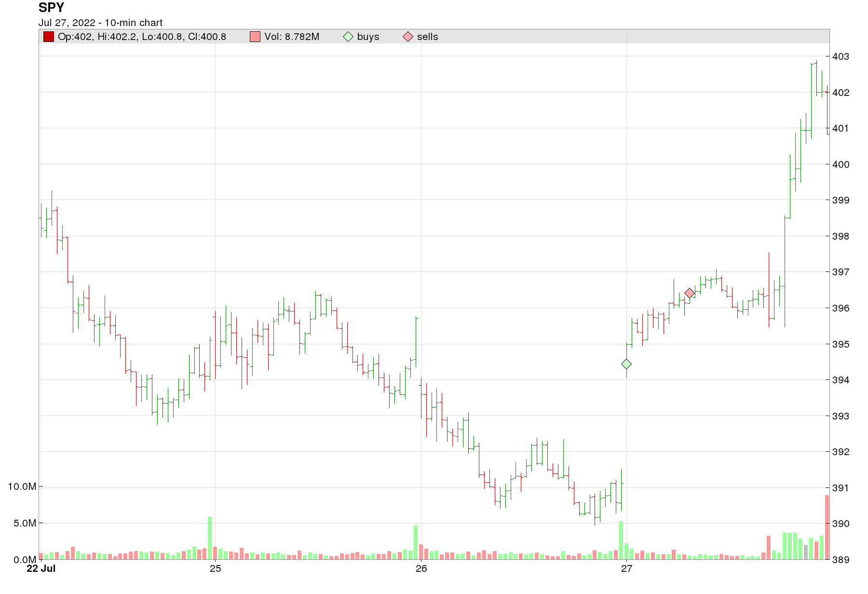The image size is (868, 594).
Task: Click the "Op:402, Hi:402.2, Lo:400.8, Cl:400.8" legend text
Action: click(x=142, y=37)
